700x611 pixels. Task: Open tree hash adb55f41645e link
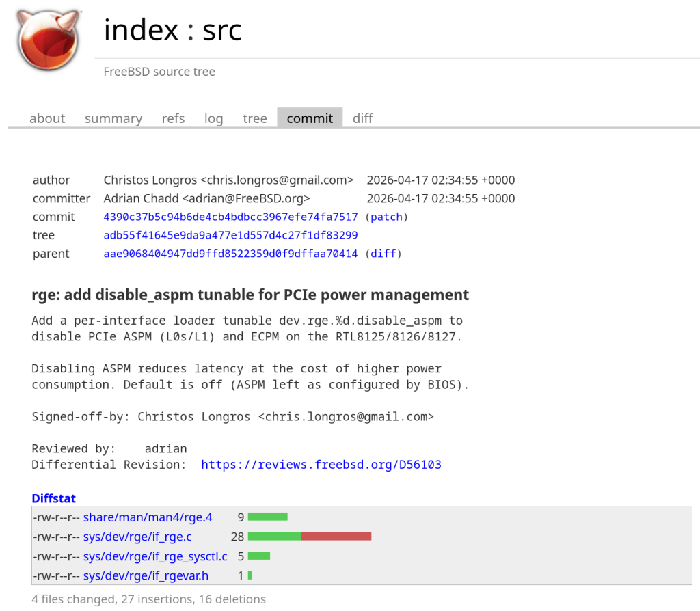[x=230, y=235]
